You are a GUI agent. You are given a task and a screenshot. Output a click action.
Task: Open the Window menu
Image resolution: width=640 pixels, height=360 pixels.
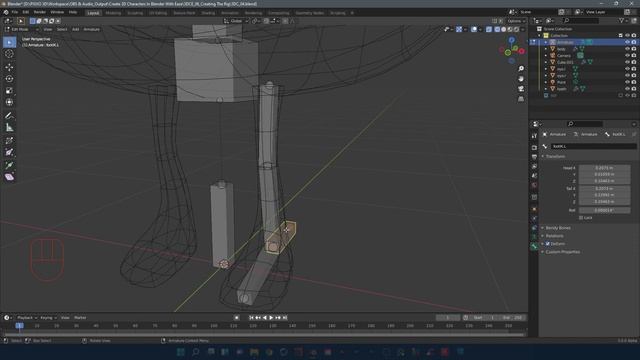pos(57,12)
